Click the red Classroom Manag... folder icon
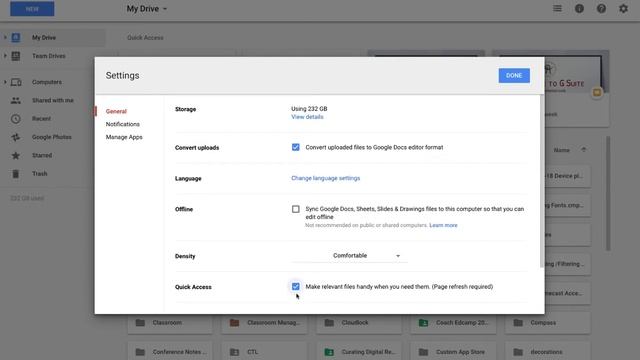Viewport: 640px width, 360px height. tap(234, 323)
